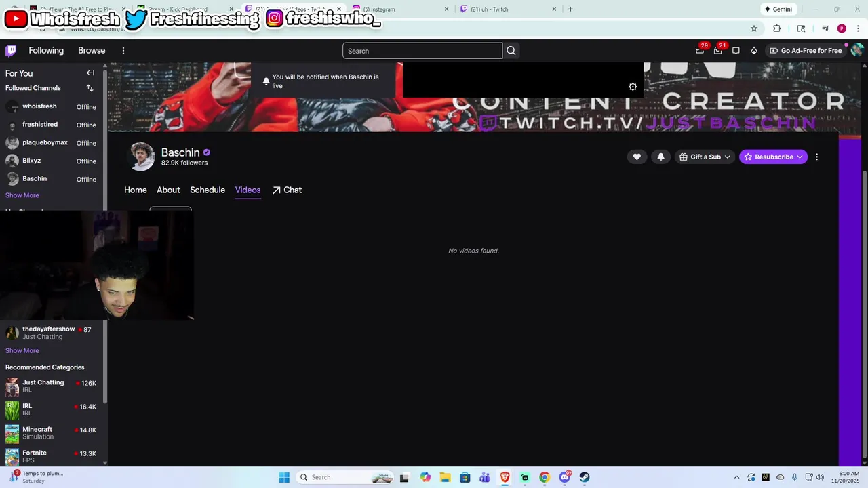This screenshot has height=488, width=868.
Task: Open the pop-out Chat link
Action: (287, 190)
